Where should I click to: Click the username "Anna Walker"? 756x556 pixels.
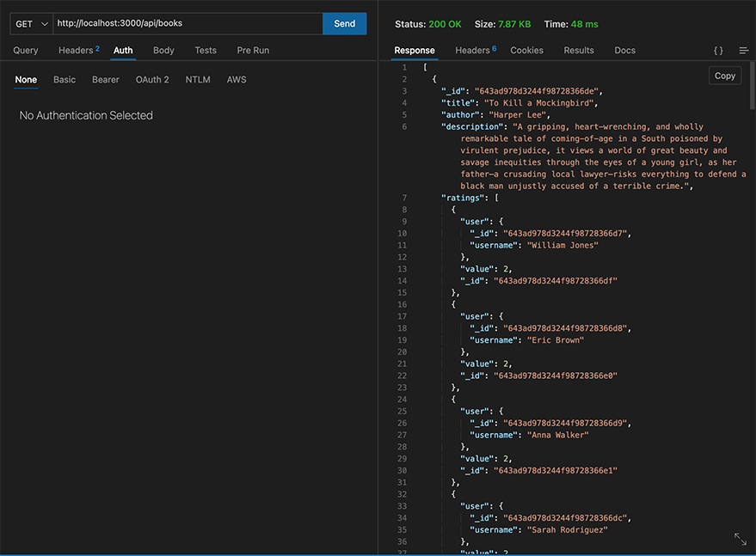[x=558, y=435]
